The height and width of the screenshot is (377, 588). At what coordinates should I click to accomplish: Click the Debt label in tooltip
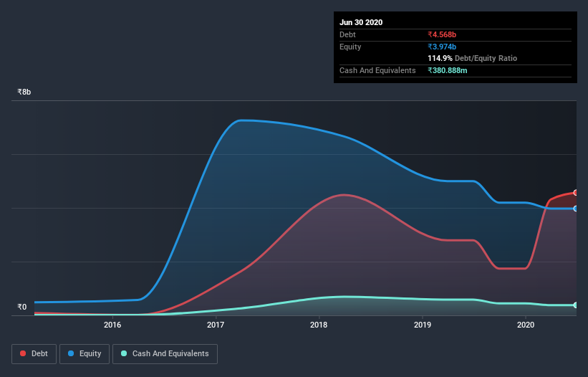click(347, 34)
